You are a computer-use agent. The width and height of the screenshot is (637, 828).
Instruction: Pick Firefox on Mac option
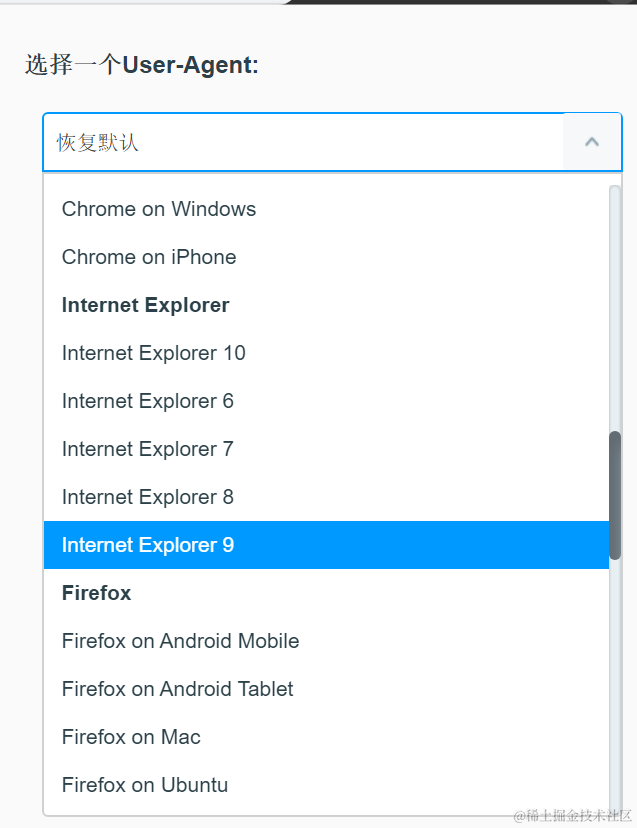click(x=131, y=737)
